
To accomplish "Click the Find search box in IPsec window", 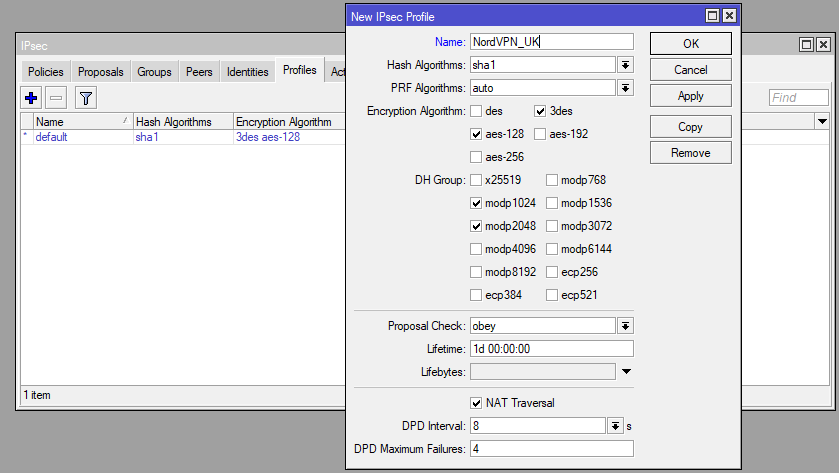I will (x=798, y=97).
